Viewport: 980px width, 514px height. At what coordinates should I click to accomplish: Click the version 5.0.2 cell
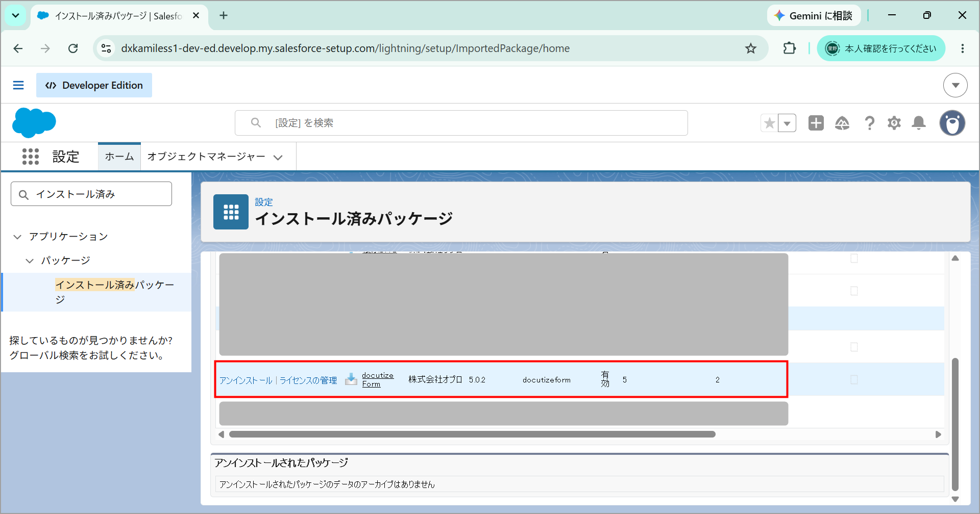pyautogui.click(x=477, y=380)
